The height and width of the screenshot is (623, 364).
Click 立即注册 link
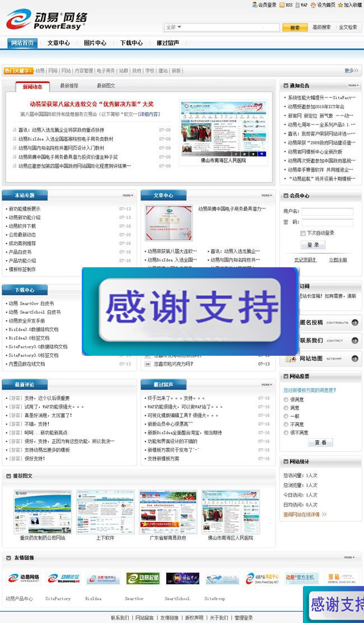point(338,260)
